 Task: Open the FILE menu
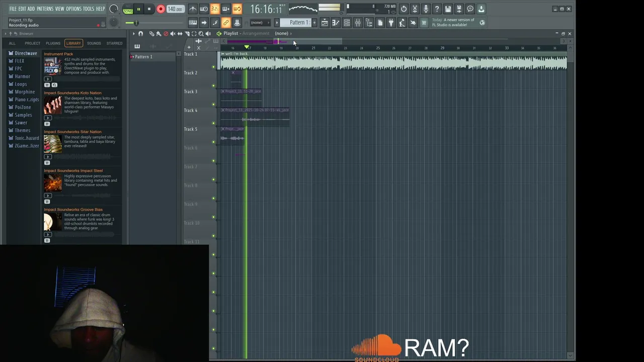coord(13,9)
